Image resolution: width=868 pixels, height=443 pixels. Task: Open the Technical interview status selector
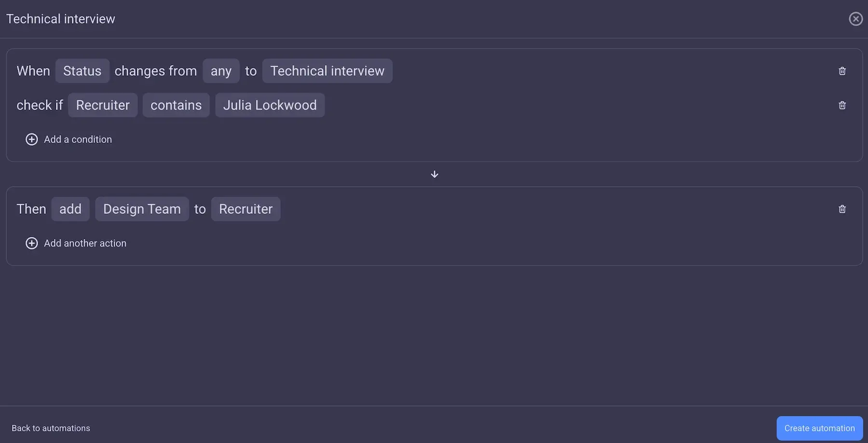[x=327, y=70]
